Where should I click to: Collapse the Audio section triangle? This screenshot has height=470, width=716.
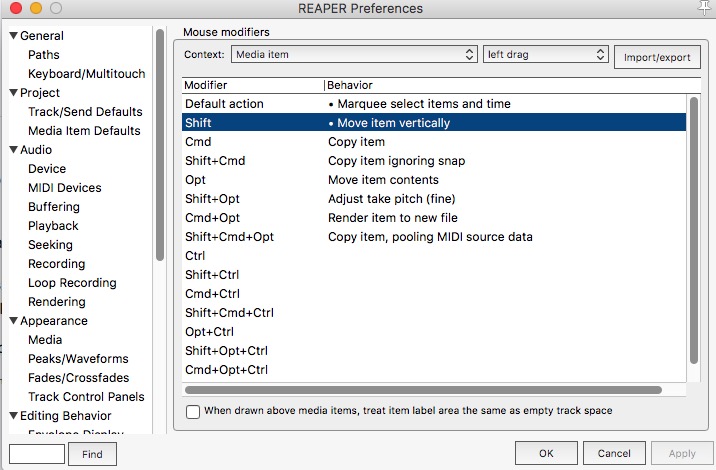click(14, 150)
